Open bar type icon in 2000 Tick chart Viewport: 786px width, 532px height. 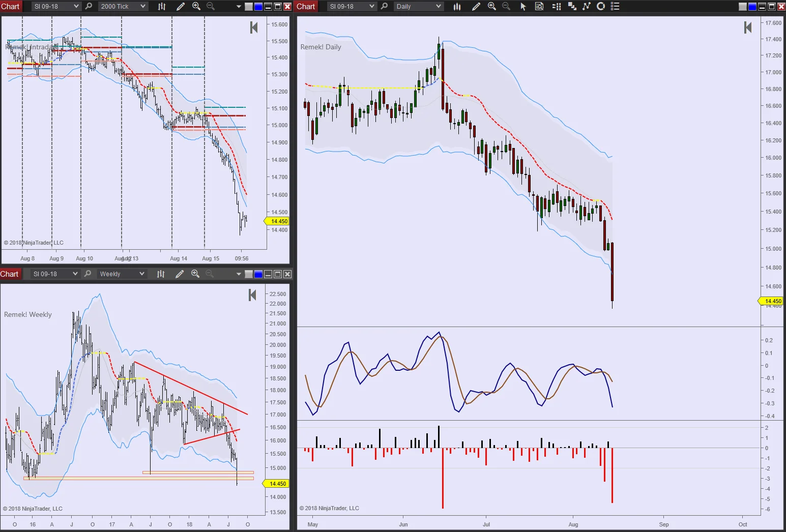click(x=162, y=7)
